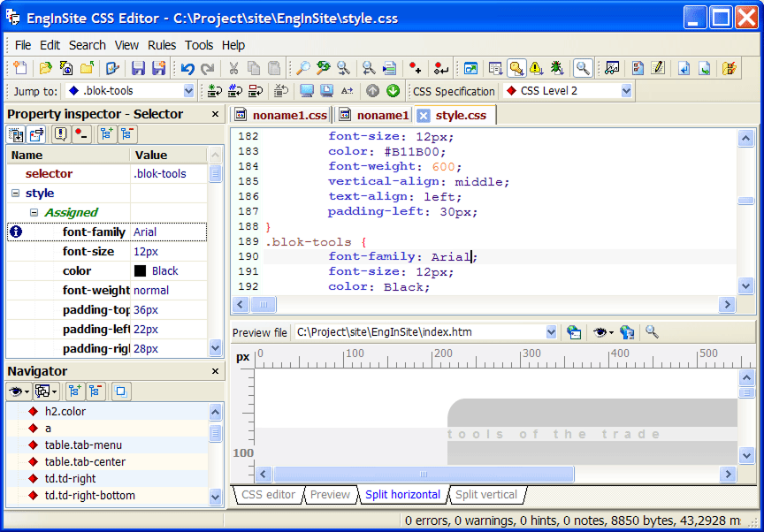Click the Value column header
The width and height of the screenshot is (764, 532).
169,156
